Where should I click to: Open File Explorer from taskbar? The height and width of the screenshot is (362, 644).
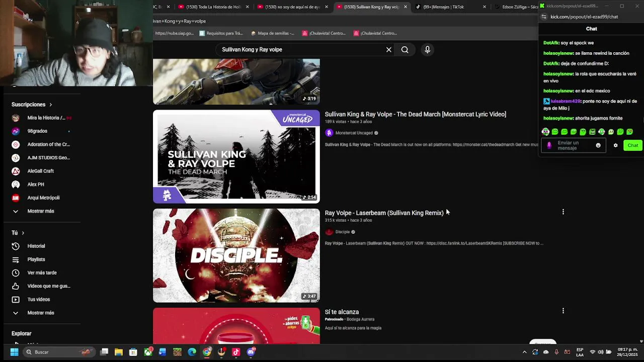point(119,352)
